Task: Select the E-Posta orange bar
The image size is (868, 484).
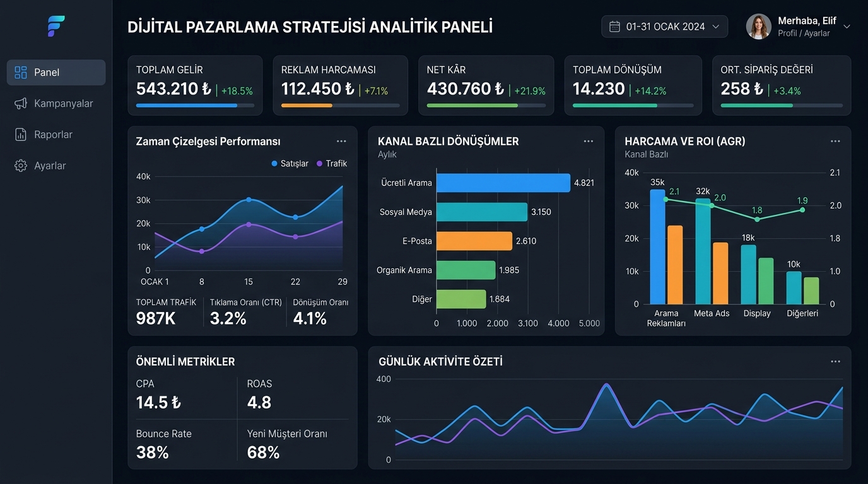Action: tap(474, 241)
